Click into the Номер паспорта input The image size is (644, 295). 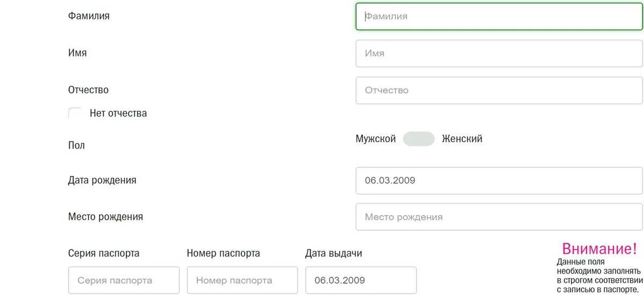[x=242, y=280]
